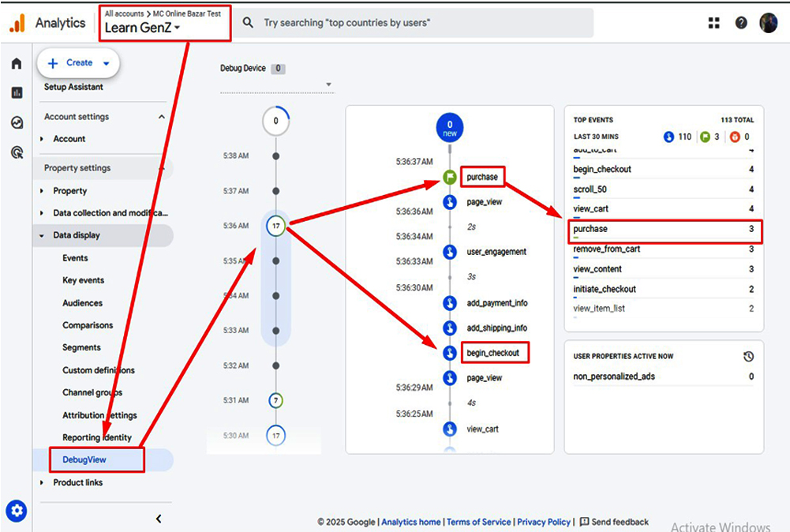Click the begin_checkout event icon in stream
The image size is (790, 532).
(x=449, y=353)
